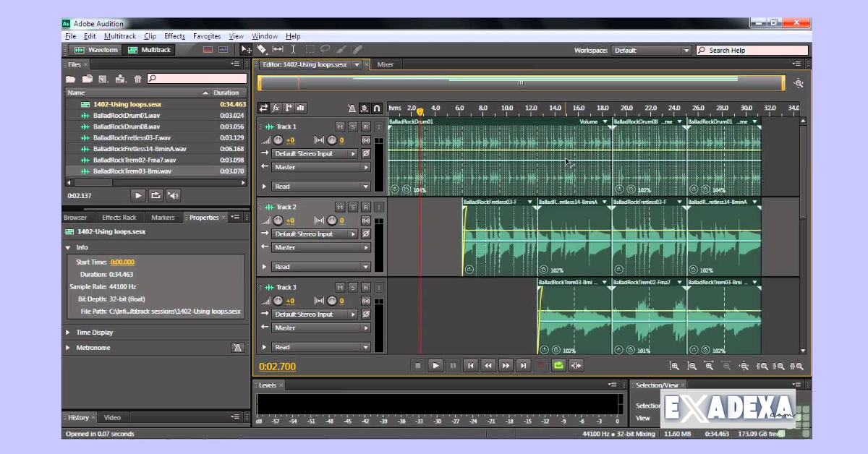868x454 pixels.
Task: Open the Workspace dropdown
Action: click(684, 50)
